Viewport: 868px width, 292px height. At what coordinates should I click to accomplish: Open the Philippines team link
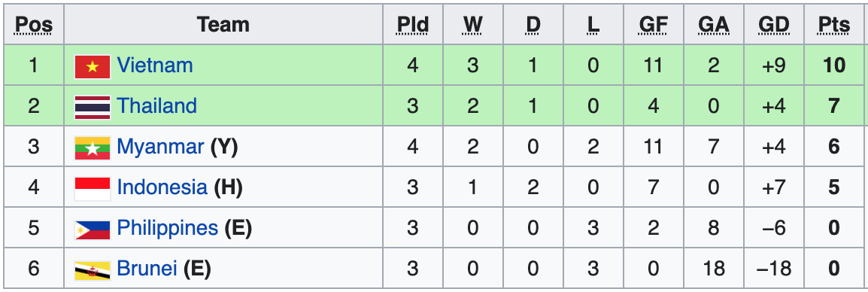pyautogui.click(x=167, y=228)
